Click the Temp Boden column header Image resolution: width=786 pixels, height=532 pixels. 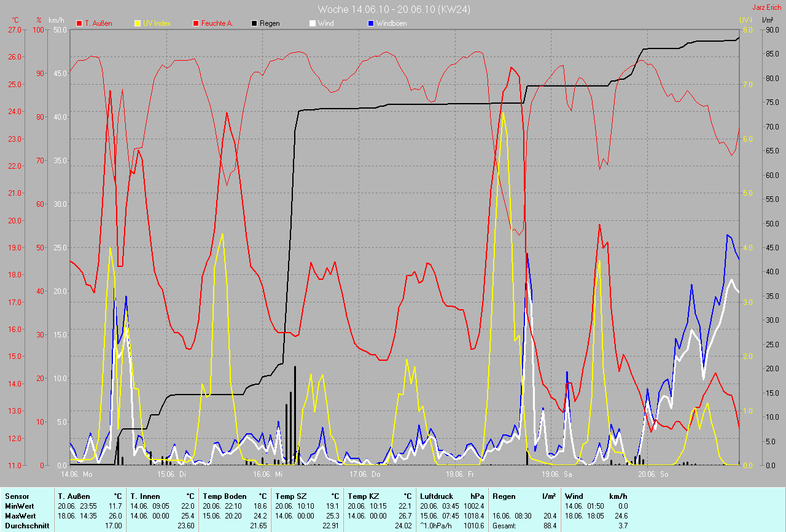(225, 496)
